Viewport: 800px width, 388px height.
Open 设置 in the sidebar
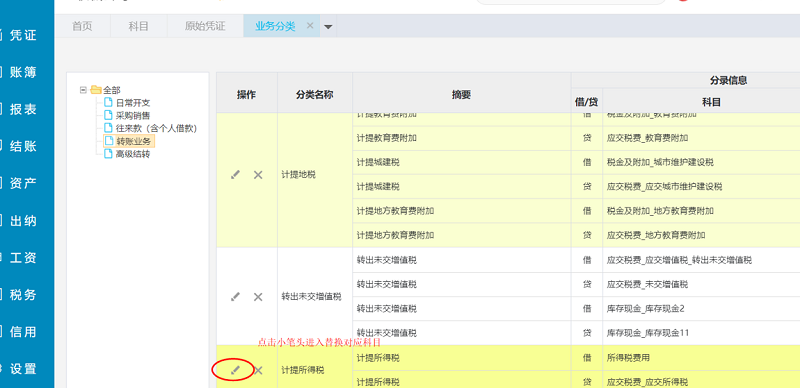23,369
